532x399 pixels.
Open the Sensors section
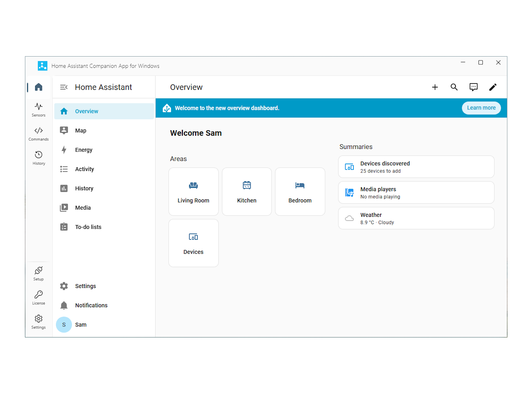[x=39, y=110]
